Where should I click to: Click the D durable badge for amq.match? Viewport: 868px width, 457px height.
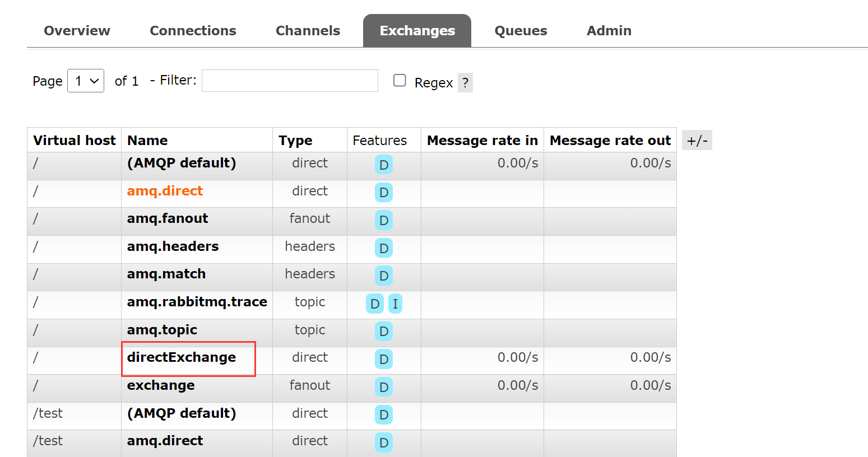384,276
